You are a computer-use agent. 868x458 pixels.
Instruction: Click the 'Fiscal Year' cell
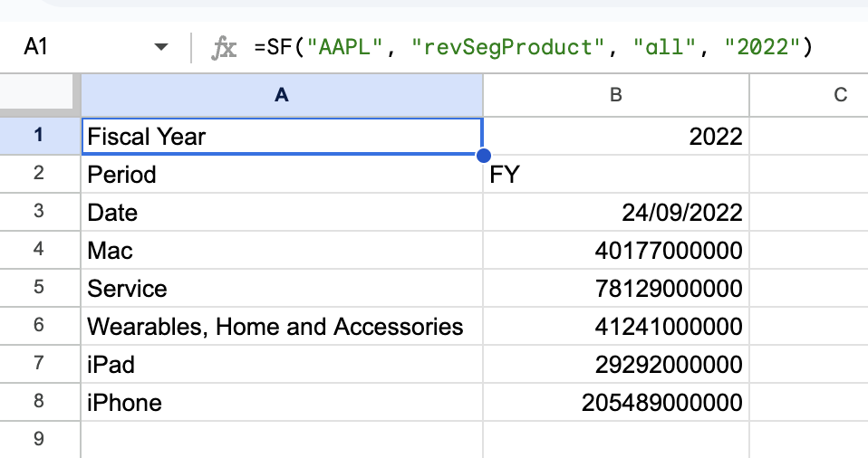pyautogui.click(x=282, y=136)
